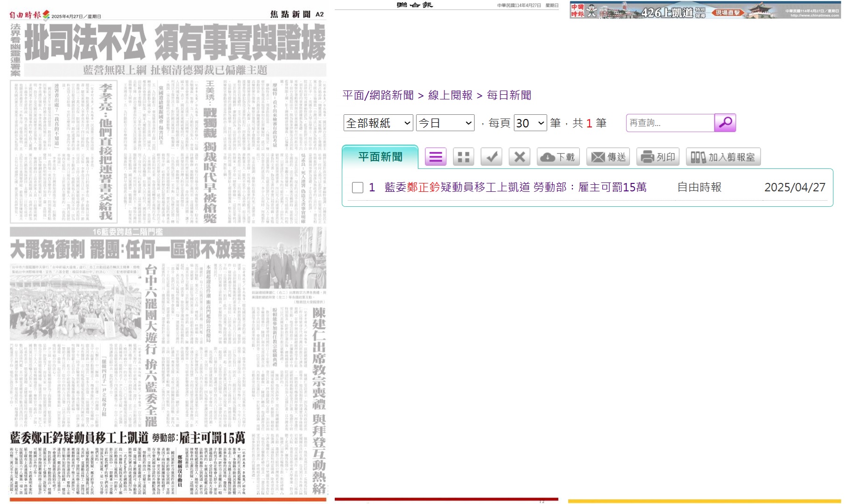The height and width of the screenshot is (504, 846).
Task: Open the 30 per-page dropdown
Action: click(x=530, y=123)
